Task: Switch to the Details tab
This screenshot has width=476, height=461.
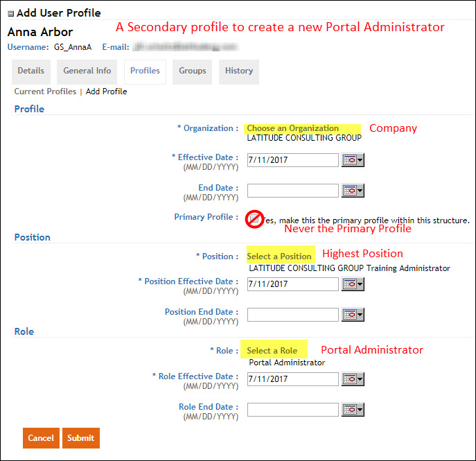Action: pos(30,71)
